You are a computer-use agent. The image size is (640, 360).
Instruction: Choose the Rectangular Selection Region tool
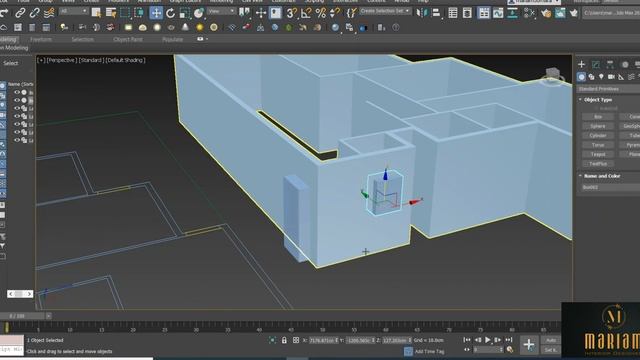pos(125,13)
